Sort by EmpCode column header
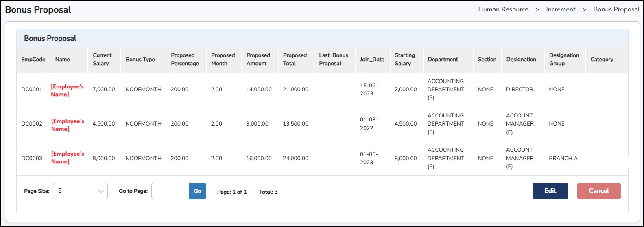The height and width of the screenshot is (227, 644). [x=33, y=60]
